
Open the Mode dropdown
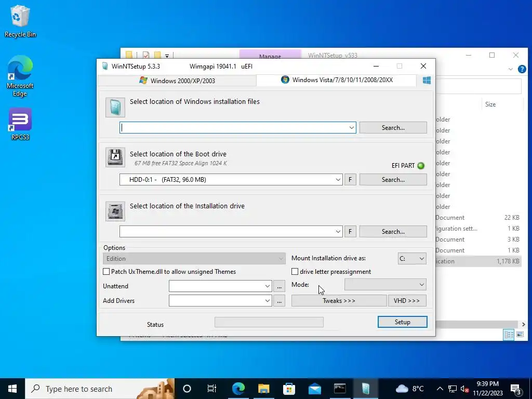point(385,285)
